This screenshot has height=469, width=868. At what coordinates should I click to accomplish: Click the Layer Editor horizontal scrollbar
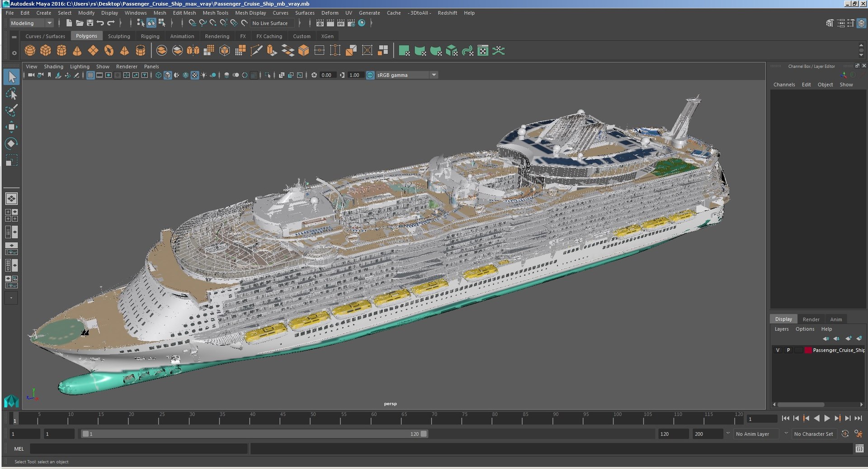click(x=817, y=404)
